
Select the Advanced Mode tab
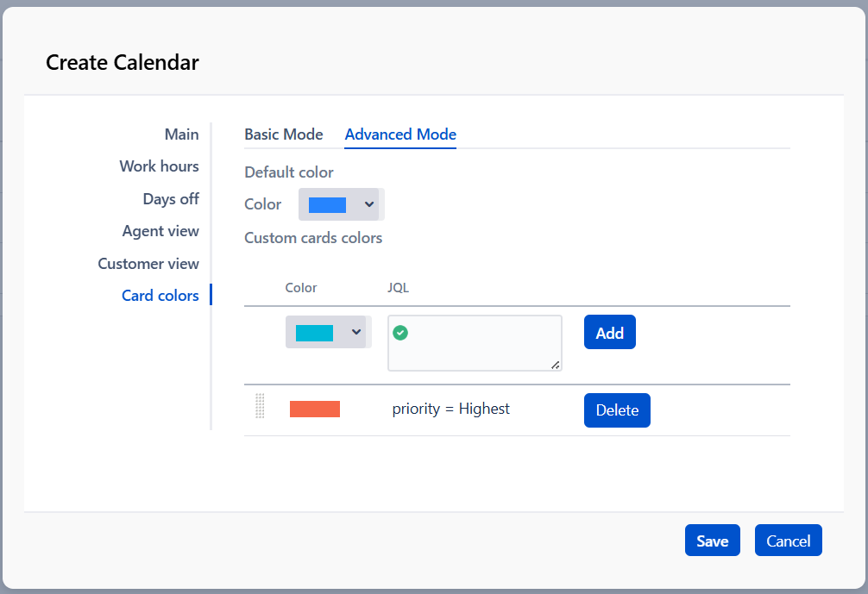point(400,134)
